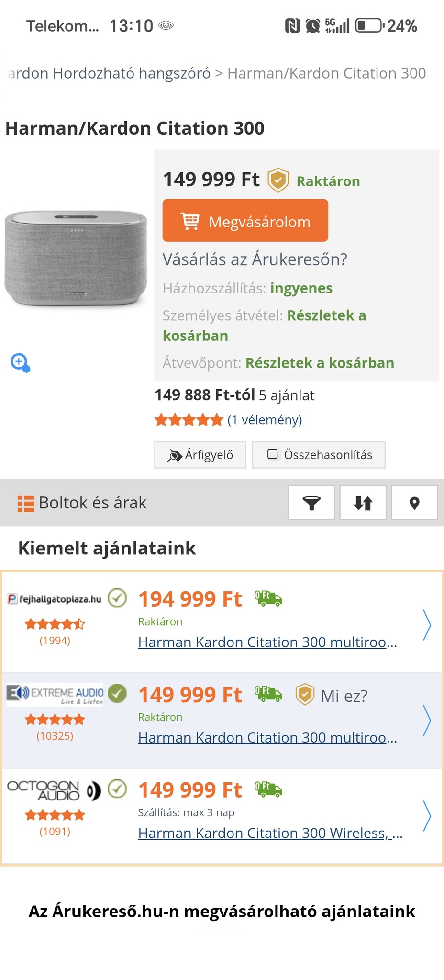The image size is (444, 980).
Task: Open the (1 vélemény) reviews link
Action: (265, 420)
